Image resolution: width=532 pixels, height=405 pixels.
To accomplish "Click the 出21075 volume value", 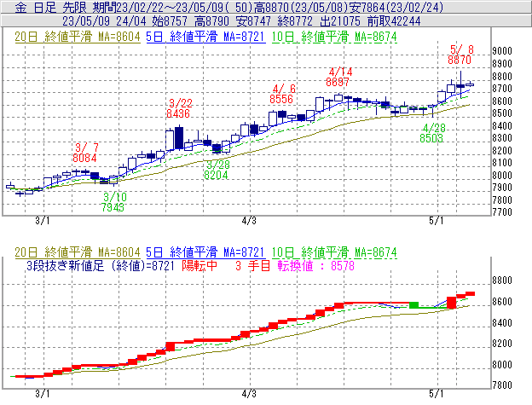I will click(x=340, y=21).
